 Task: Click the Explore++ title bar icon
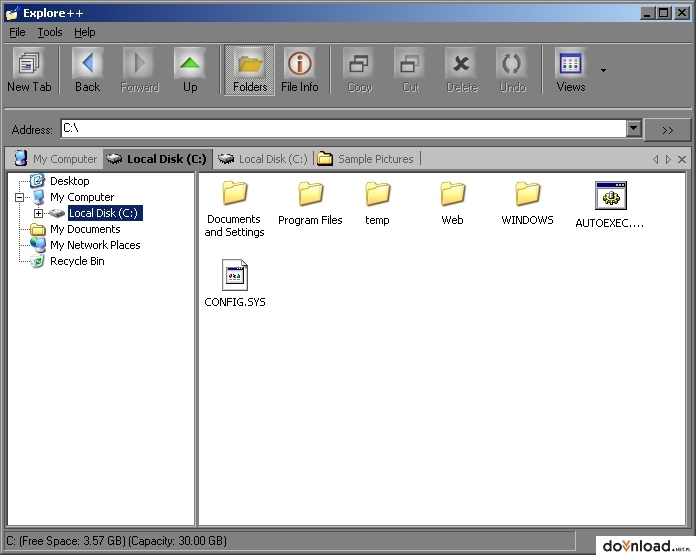[x=12, y=13]
